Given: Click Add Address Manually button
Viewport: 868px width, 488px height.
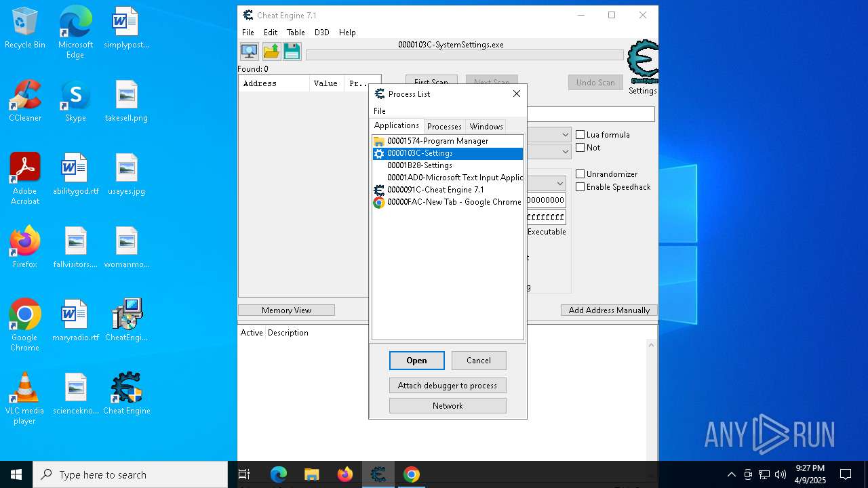Looking at the screenshot, I should 609,310.
